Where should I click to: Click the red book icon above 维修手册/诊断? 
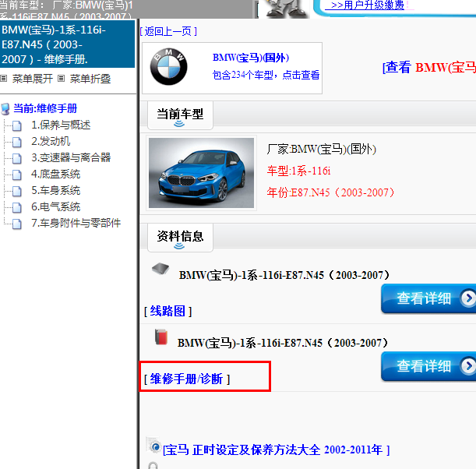[x=161, y=337]
